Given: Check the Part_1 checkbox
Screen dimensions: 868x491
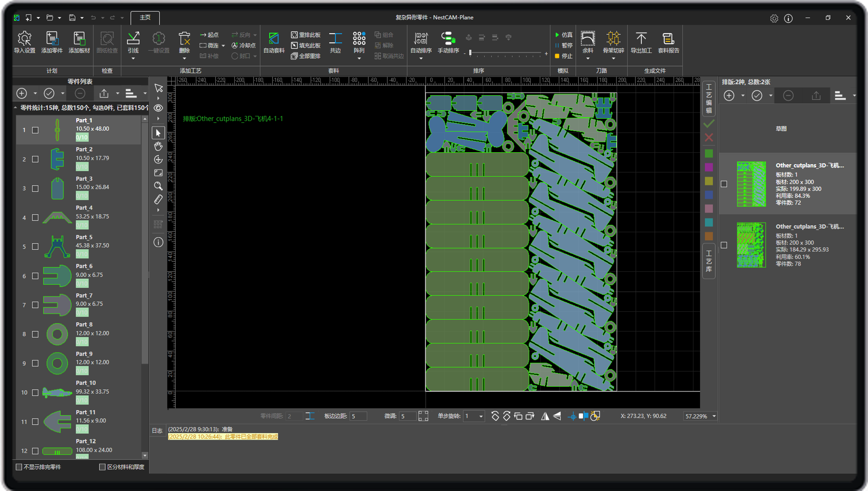Looking at the screenshot, I should click(x=35, y=130).
